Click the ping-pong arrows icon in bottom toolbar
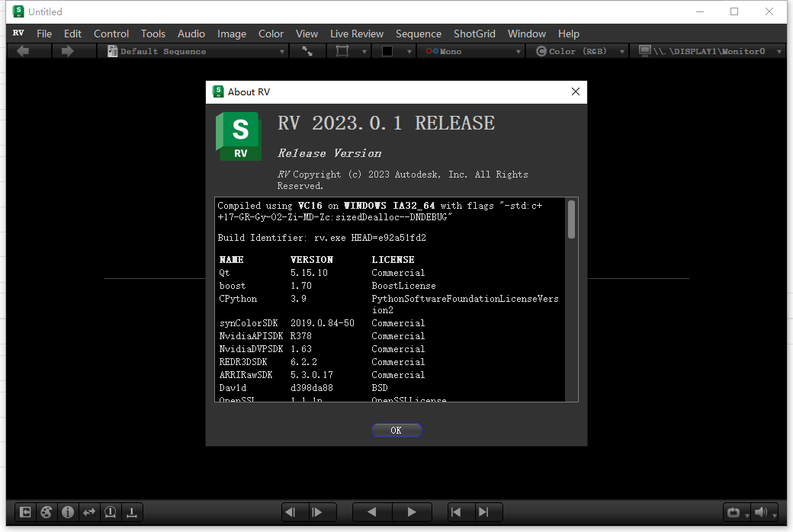This screenshot has width=793, height=532. tap(88, 512)
